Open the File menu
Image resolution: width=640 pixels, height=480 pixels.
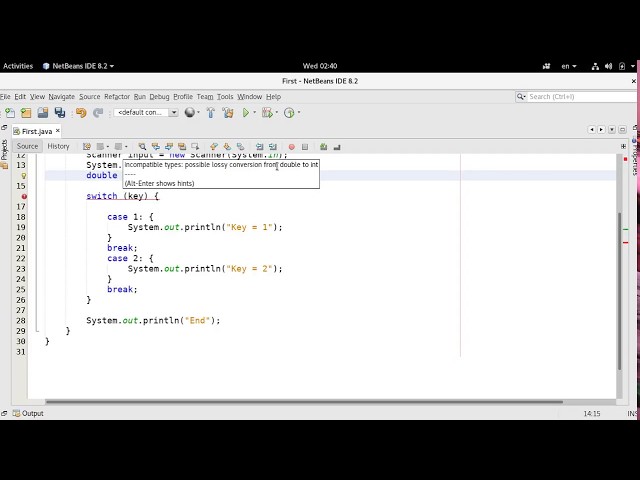(5, 97)
